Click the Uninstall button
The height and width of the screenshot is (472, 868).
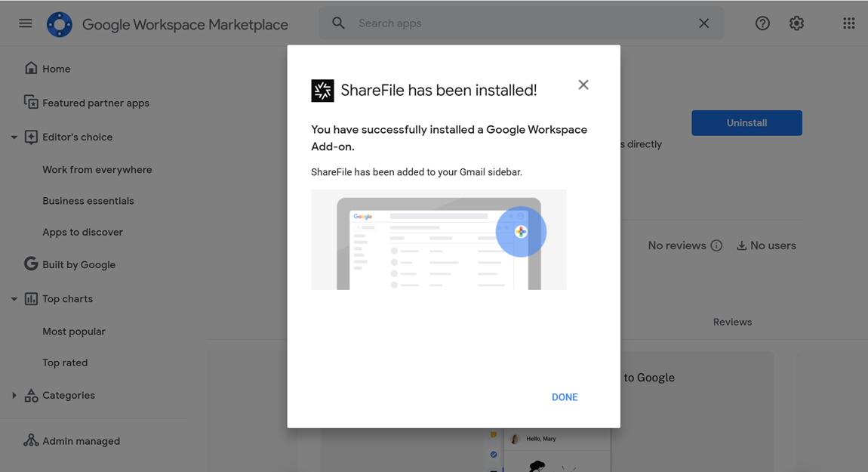tap(746, 123)
